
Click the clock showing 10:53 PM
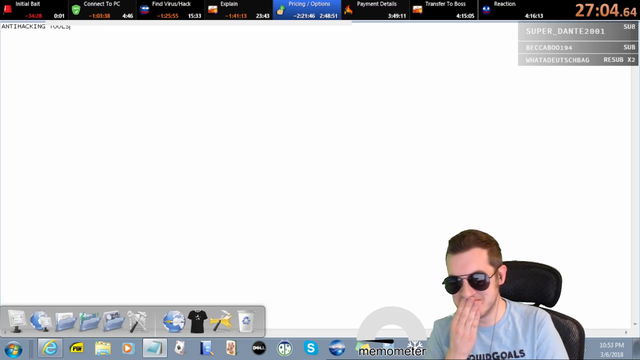(611, 345)
